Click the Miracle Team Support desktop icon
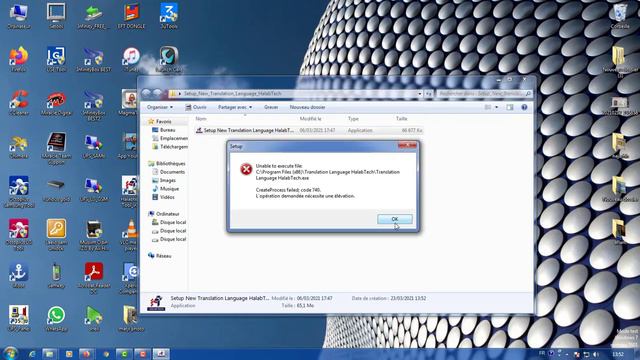The image size is (640, 360). click(56, 149)
